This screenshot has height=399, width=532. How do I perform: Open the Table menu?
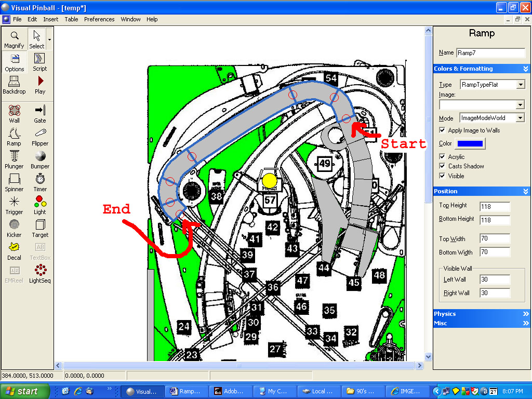[71, 19]
